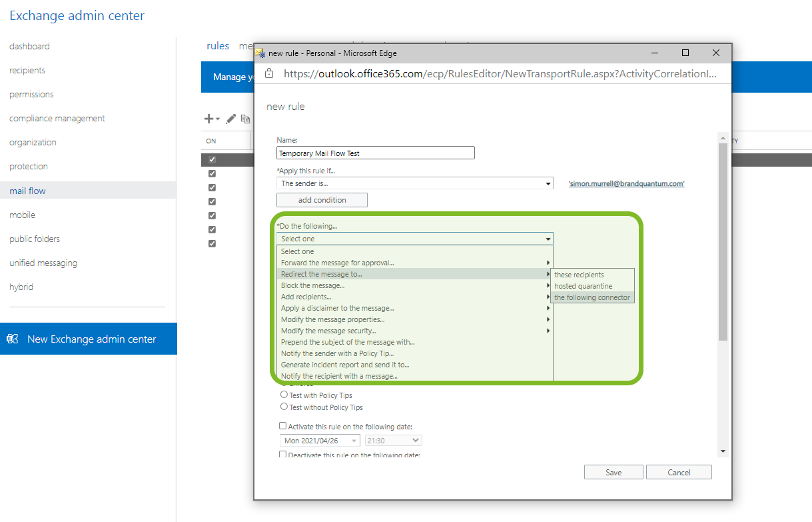Click the add new rule plus icon

click(209, 119)
